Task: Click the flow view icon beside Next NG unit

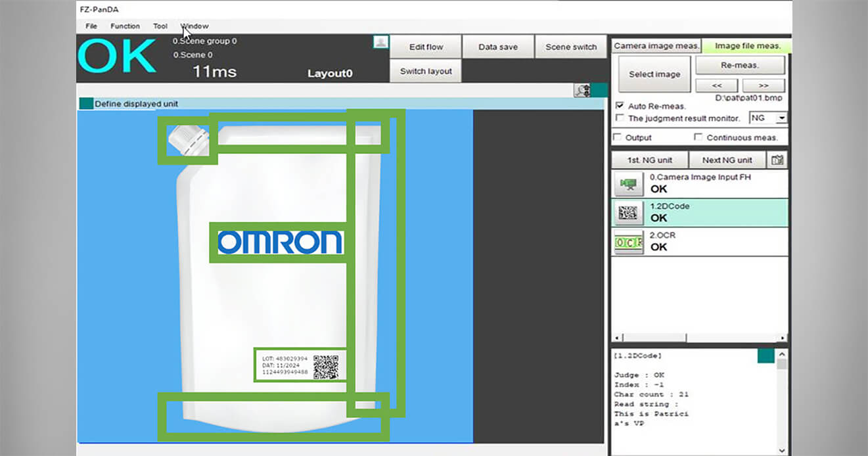Action: 777,160
